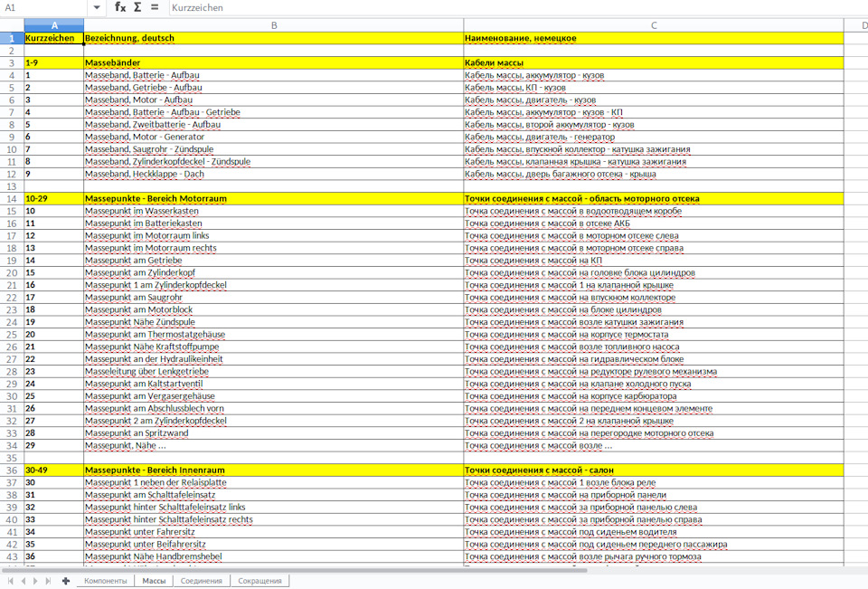Select cell 'Точка соединения с массой на приборной панели'
The image size is (868, 589).
click(x=654, y=495)
